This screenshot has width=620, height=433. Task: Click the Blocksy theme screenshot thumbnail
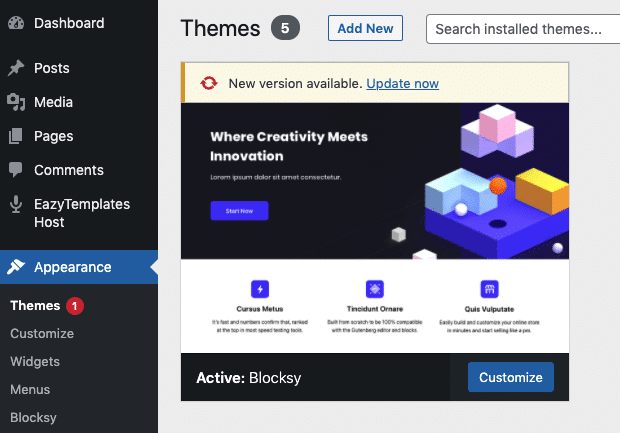pyautogui.click(x=375, y=228)
